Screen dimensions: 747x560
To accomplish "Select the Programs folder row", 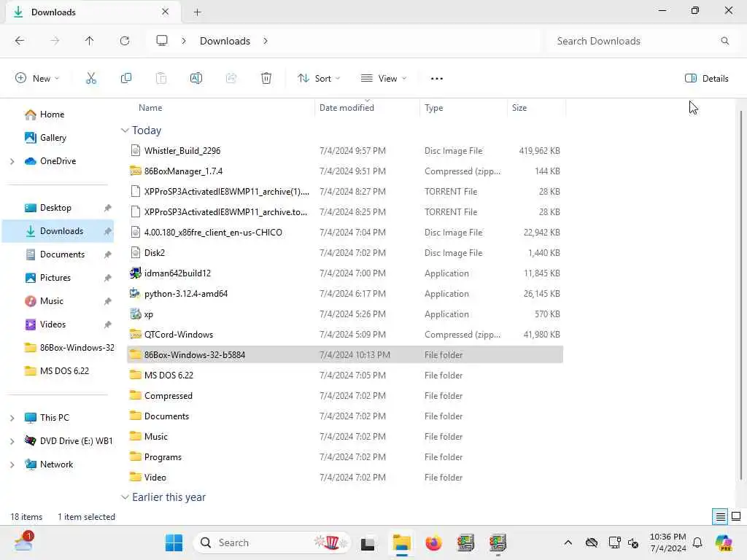I will pyautogui.click(x=345, y=457).
